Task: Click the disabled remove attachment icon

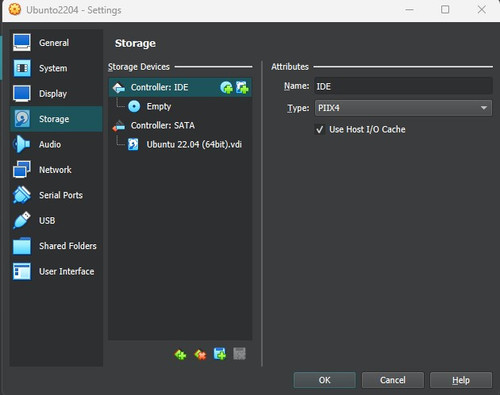Action: 239,354
